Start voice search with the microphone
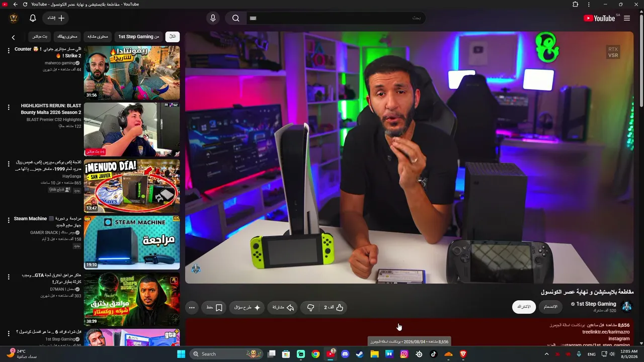The image size is (644, 362). (x=213, y=18)
